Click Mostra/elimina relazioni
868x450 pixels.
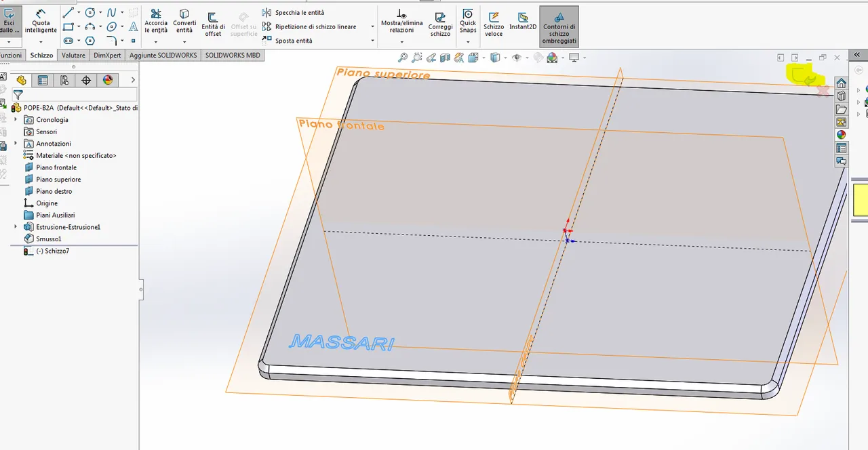coord(401,21)
